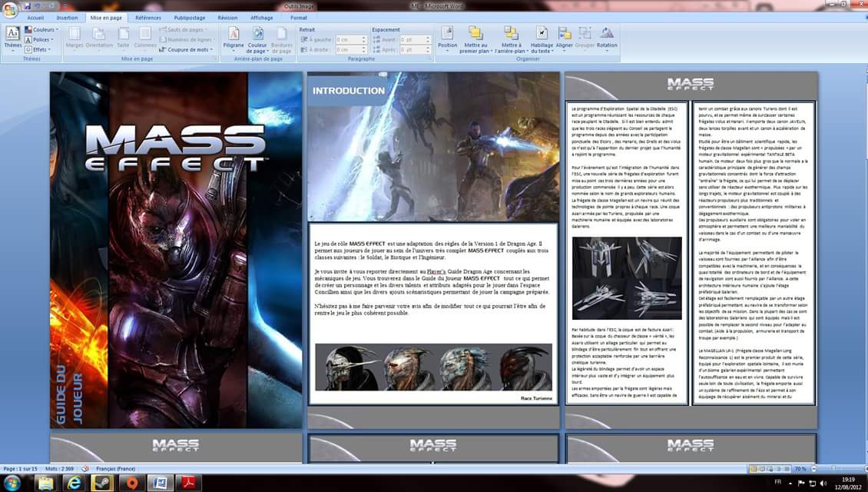Click the Espacement Avant spinner arrows

428,40
